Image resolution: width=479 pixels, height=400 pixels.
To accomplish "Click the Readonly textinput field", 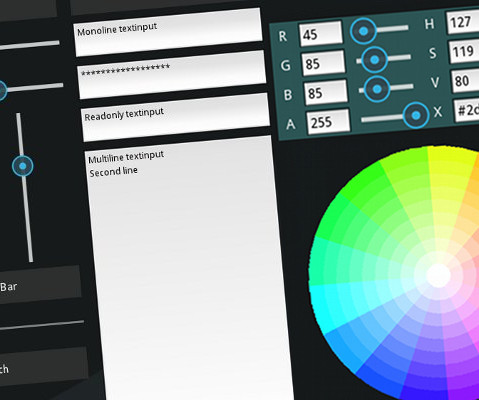I will [x=176, y=117].
